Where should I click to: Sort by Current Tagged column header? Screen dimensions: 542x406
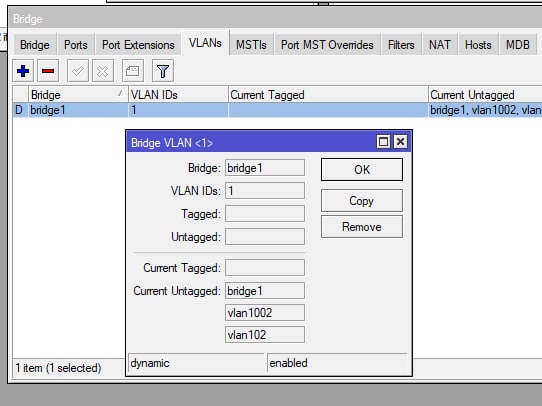tap(328, 95)
